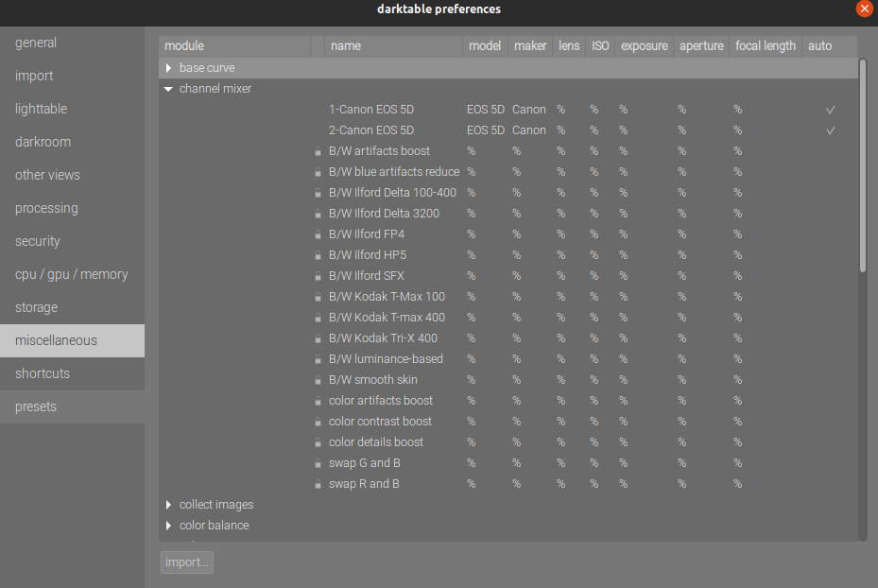Expand the collect images module
The width and height of the screenshot is (878, 588).
click(168, 505)
